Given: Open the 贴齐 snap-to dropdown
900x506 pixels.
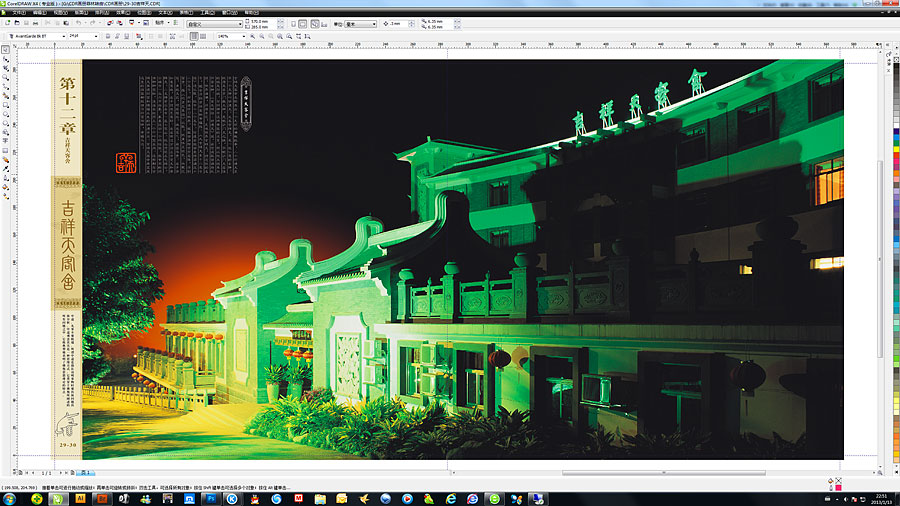Looking at the screenshot, I should (x=162, y=23).
